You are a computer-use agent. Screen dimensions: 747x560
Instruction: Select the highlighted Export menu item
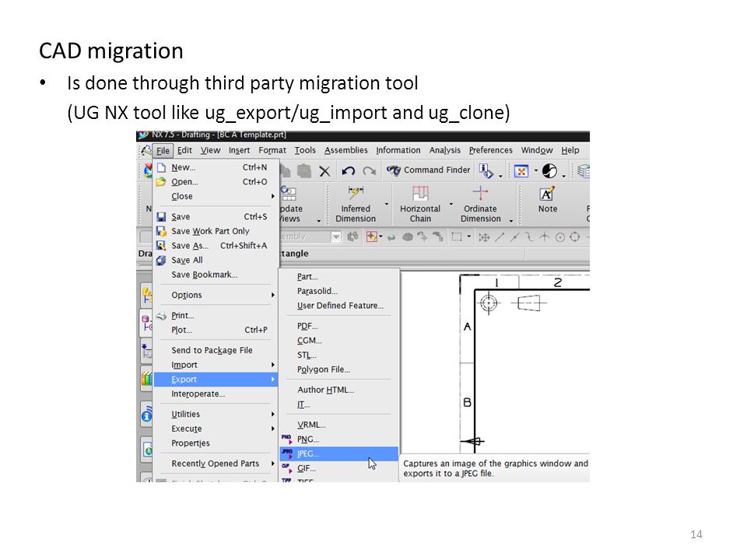pos(216,380)
